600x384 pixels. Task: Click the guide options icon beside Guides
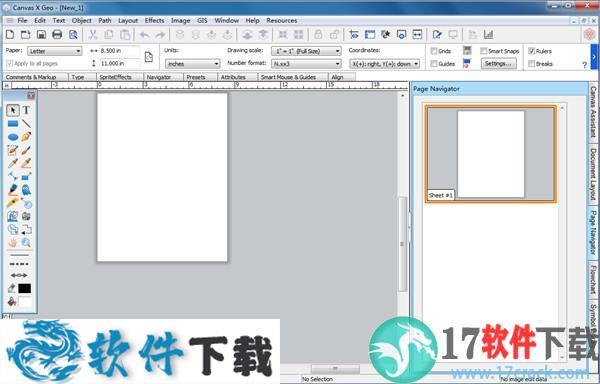466,63
